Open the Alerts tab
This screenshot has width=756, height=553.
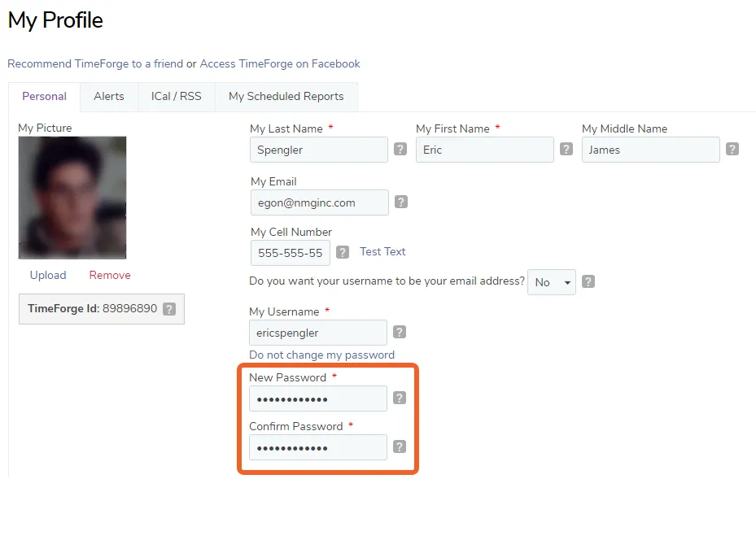pos(109,96)
